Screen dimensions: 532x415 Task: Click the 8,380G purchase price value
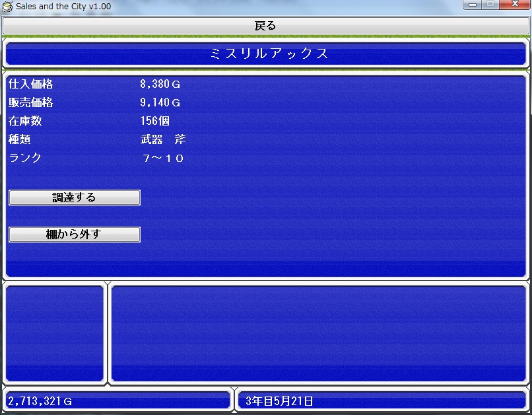pyautogui.click(x=160, y=84)
